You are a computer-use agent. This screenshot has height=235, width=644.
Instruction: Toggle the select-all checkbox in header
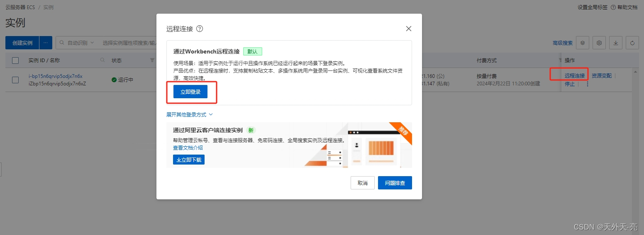point(15,61)
